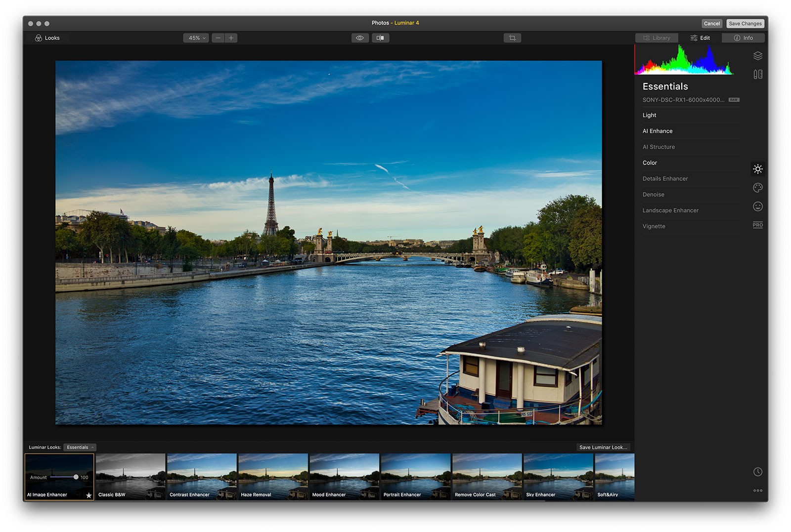Open the Pro tools category
This screenshot has width=791, height=532.
(x=757, y=225)
